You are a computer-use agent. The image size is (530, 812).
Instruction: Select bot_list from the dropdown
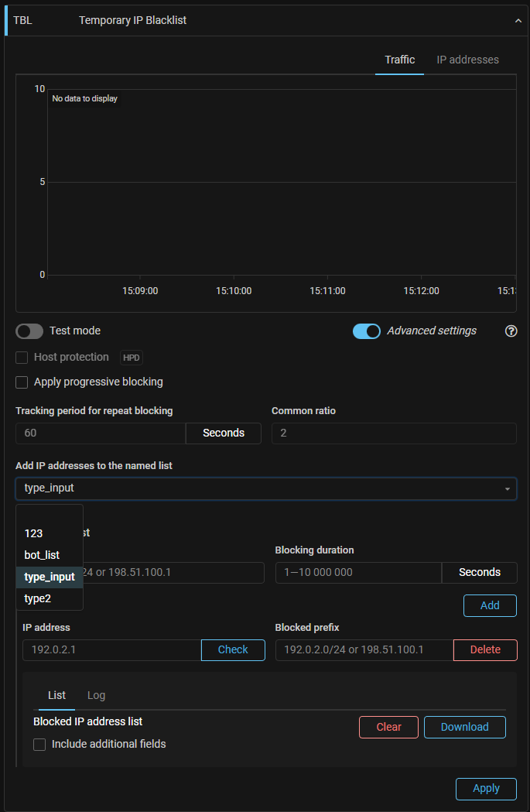coord(42,555)
